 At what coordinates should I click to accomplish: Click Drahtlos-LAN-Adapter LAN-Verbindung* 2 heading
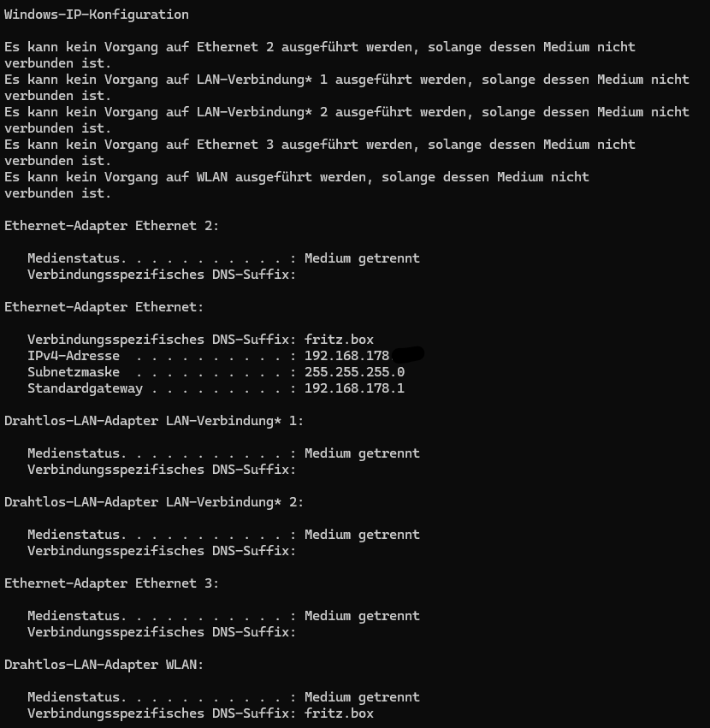(154, 502)
